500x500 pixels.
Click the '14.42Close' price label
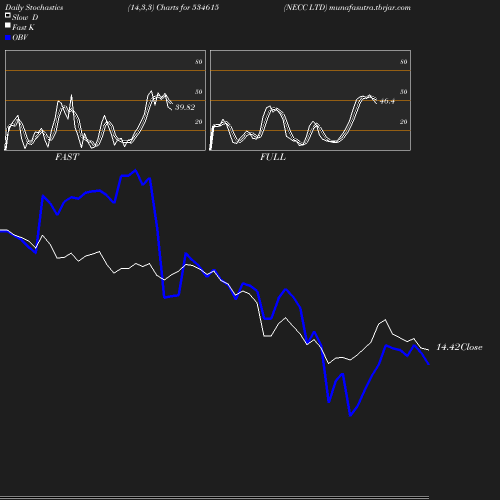[459, 347]
